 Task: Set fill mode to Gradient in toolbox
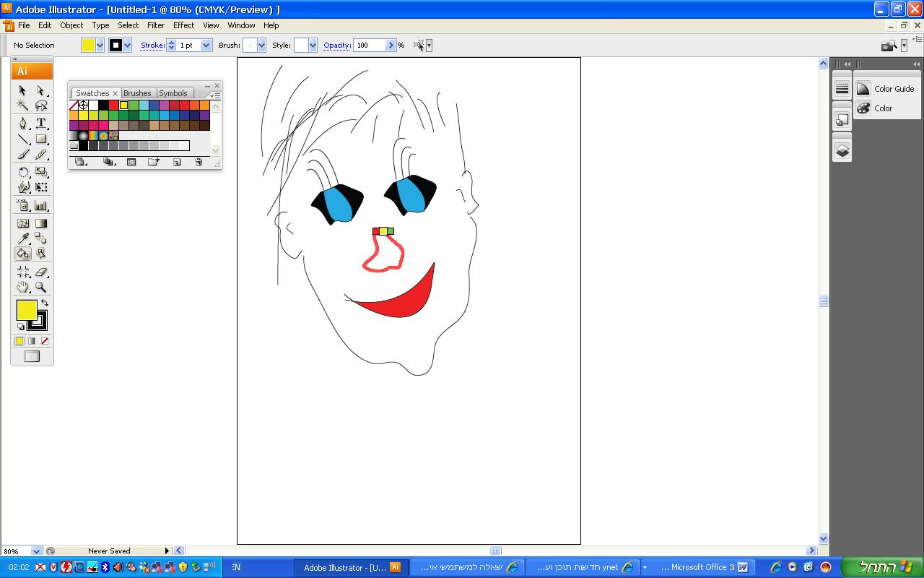[32, 341]
